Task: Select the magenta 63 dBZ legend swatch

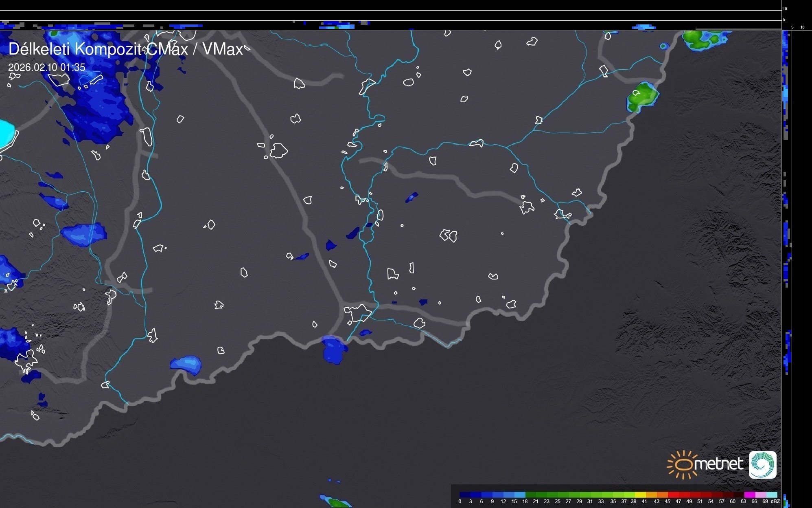Action: point(749,495)
